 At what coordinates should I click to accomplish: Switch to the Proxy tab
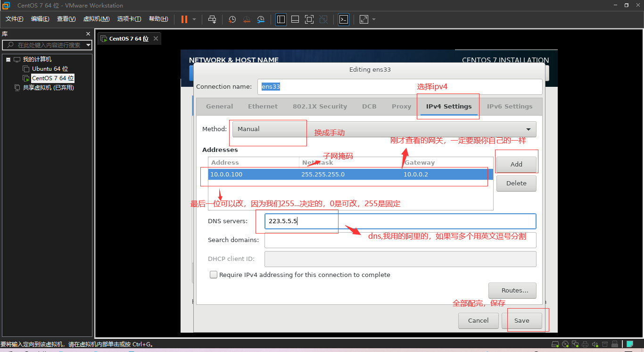(401, 107)
